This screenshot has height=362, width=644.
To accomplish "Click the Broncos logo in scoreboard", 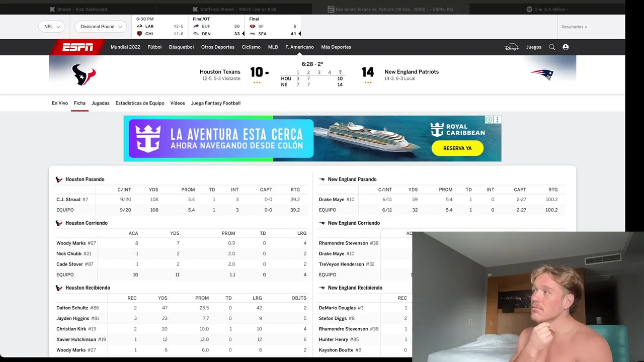I will [x=196, y=34].
